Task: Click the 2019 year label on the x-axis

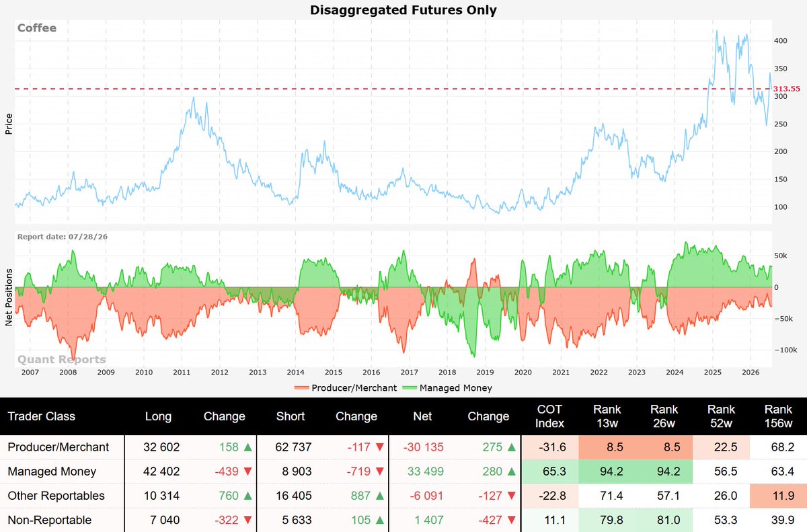Action: (484, 371)
